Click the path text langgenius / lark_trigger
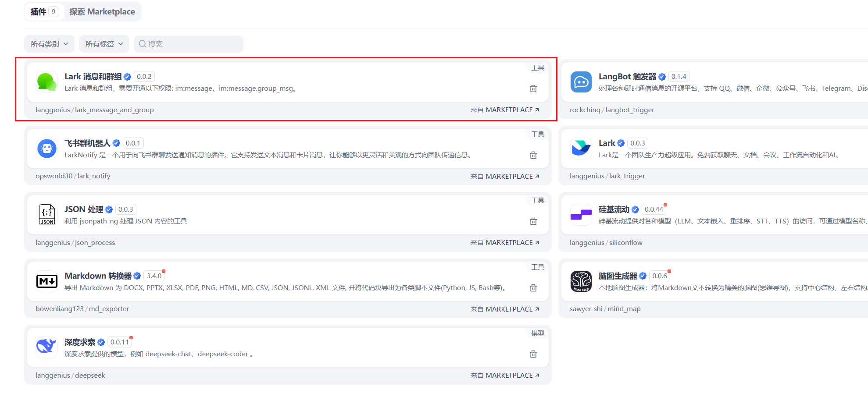 point(607,176)
